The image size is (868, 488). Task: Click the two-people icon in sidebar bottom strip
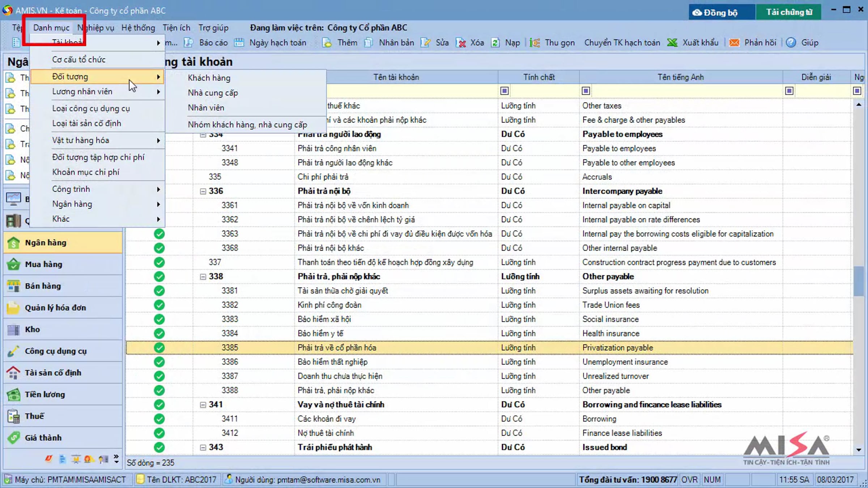[x=89, y=459]
